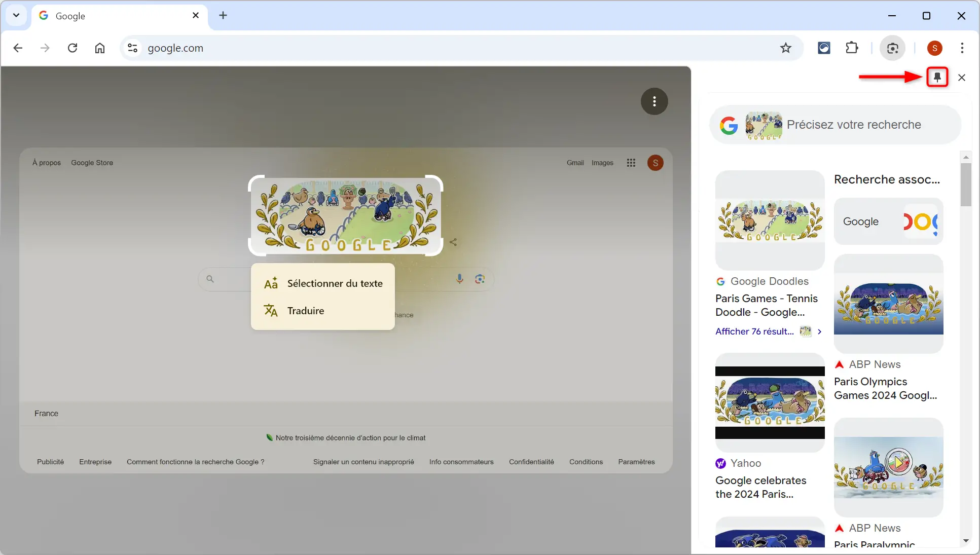Close the Google tab
The height and width of the screenshot is (555, 980).
pyautogui.click(x=196, y=16)
